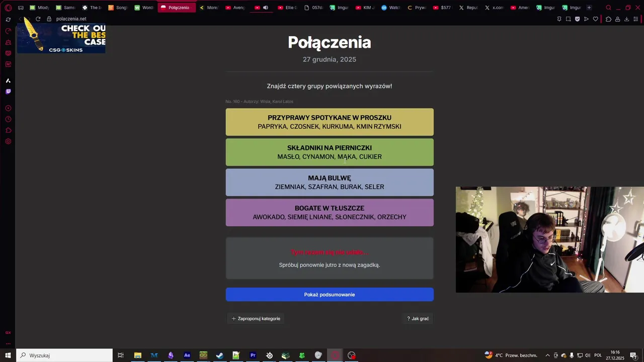This screenshot has width=644, height=362.
Task: Open the Zaproponuj kategorię link
Action: (256, 318)
